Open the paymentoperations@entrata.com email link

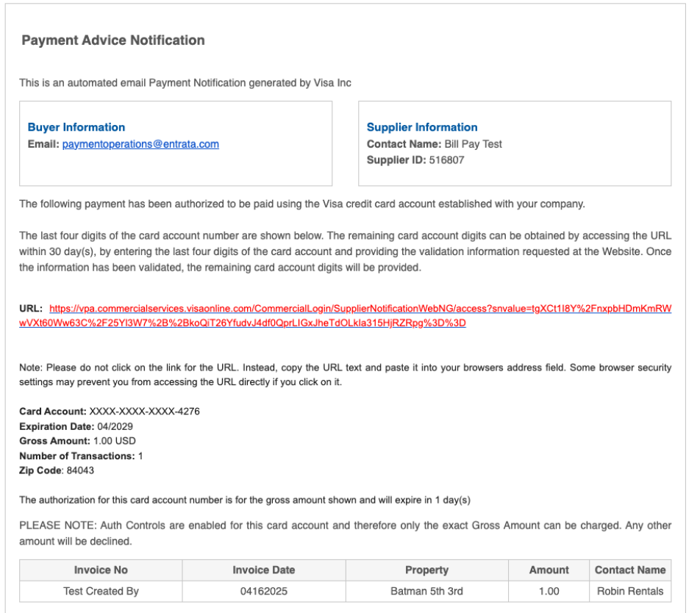coord(140,144)
